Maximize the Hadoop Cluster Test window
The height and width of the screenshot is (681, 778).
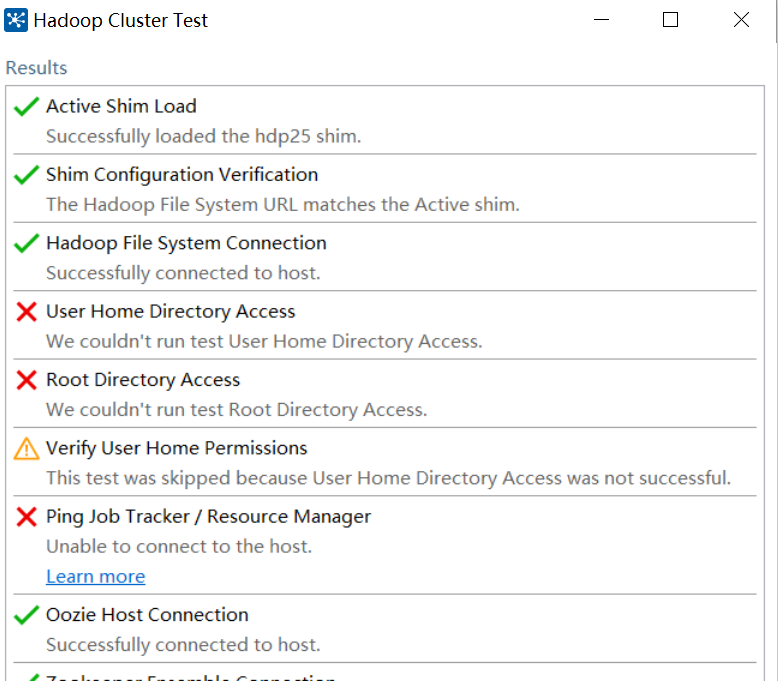pos(670,20)
